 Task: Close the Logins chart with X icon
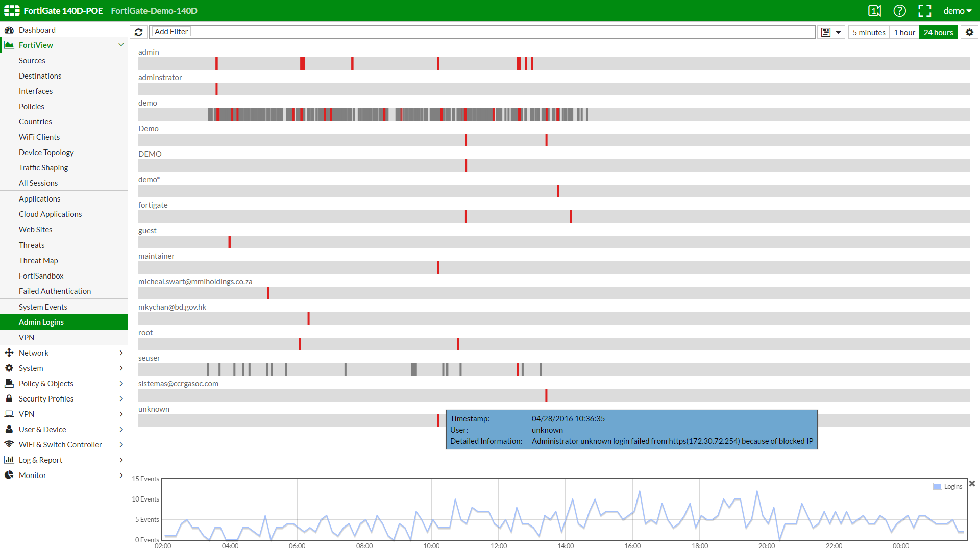972,483
